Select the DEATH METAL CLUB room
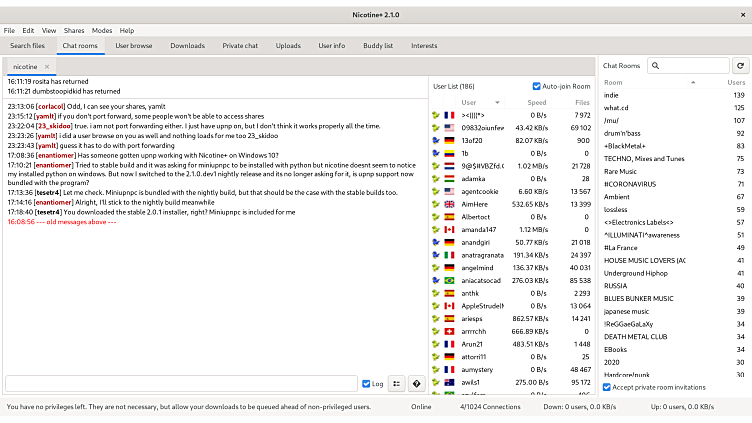The image size is (752, 423). tap(635, 336)
